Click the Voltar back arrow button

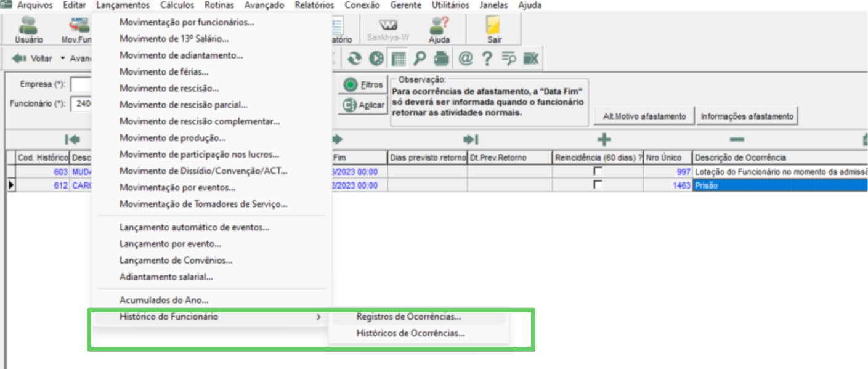click(x=31, y=59)
